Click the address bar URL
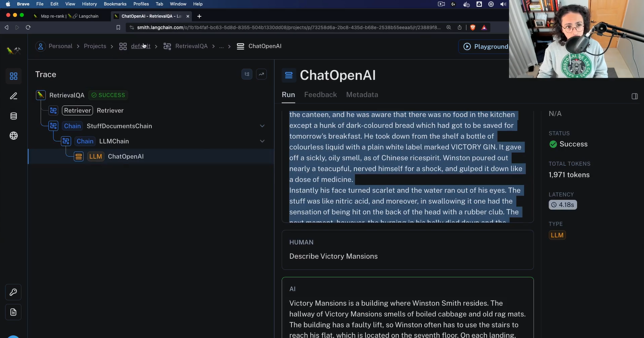644x338 pixels. (x=289, y=28)
